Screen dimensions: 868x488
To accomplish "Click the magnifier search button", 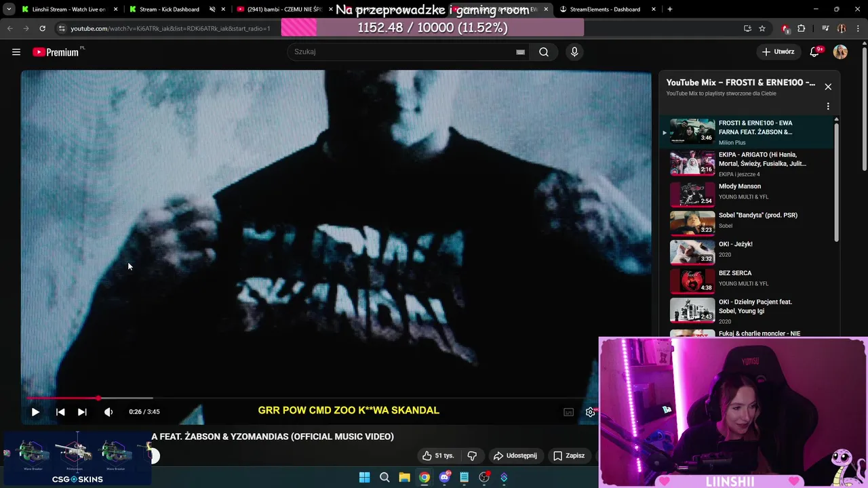I will [x=544, y=52].
